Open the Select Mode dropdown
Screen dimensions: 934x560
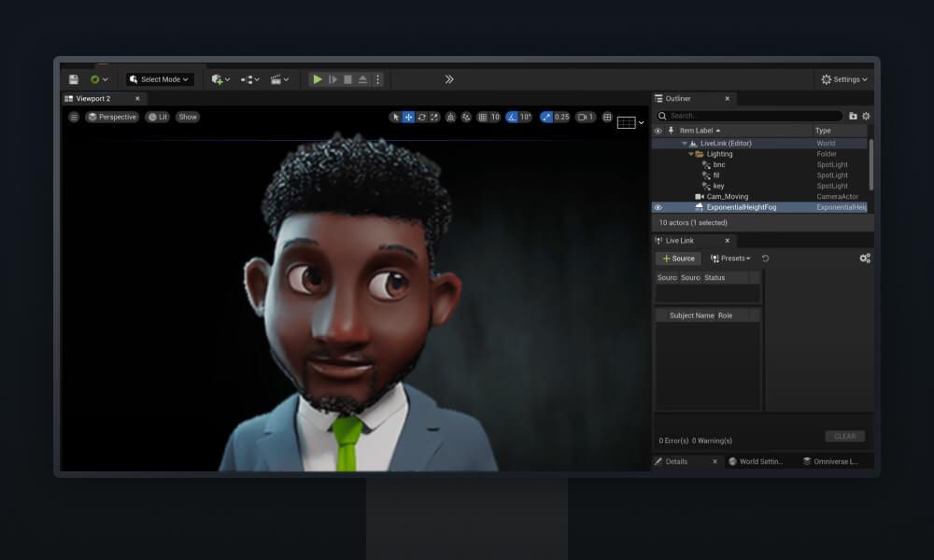click(160, 79)
